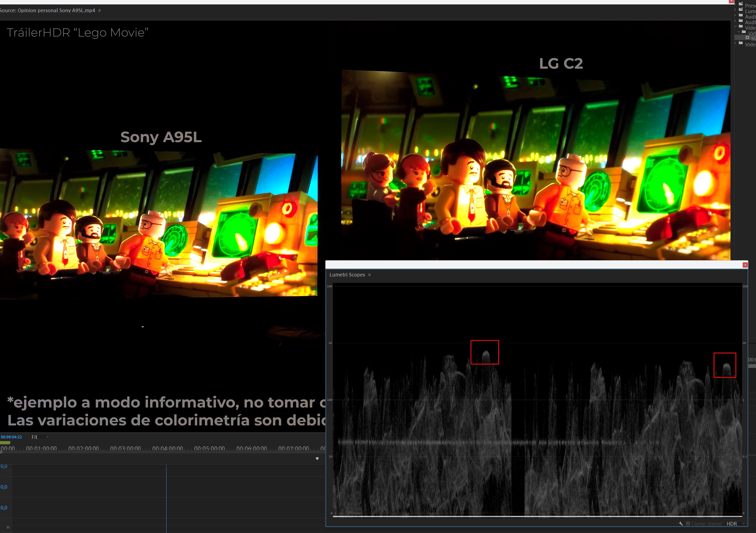Viewport: 756px width, 533px height.
Task: Expand the last Video folder arrow
Action: click(x=735, y=43)
